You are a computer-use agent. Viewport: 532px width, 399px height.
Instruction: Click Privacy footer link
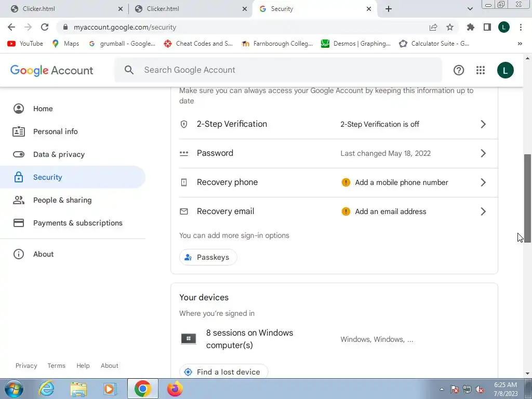click(26, 366)
